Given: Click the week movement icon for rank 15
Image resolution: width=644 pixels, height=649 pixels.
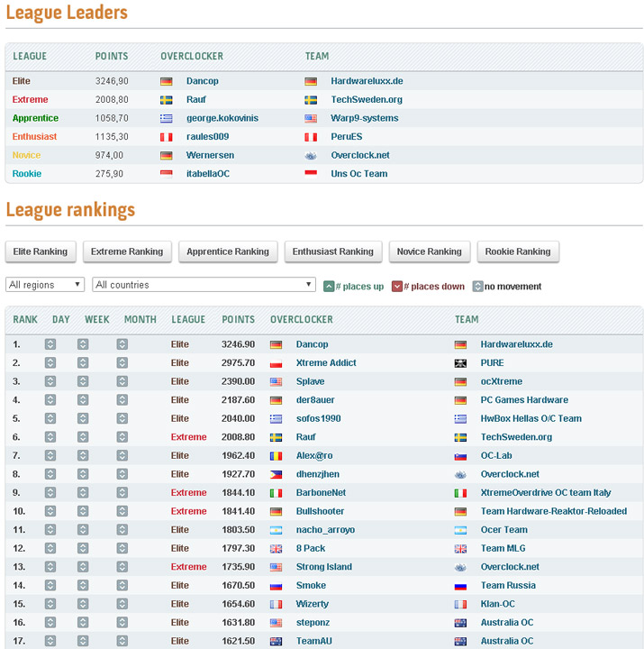Looking at the screenshot, I should point(83,604).
